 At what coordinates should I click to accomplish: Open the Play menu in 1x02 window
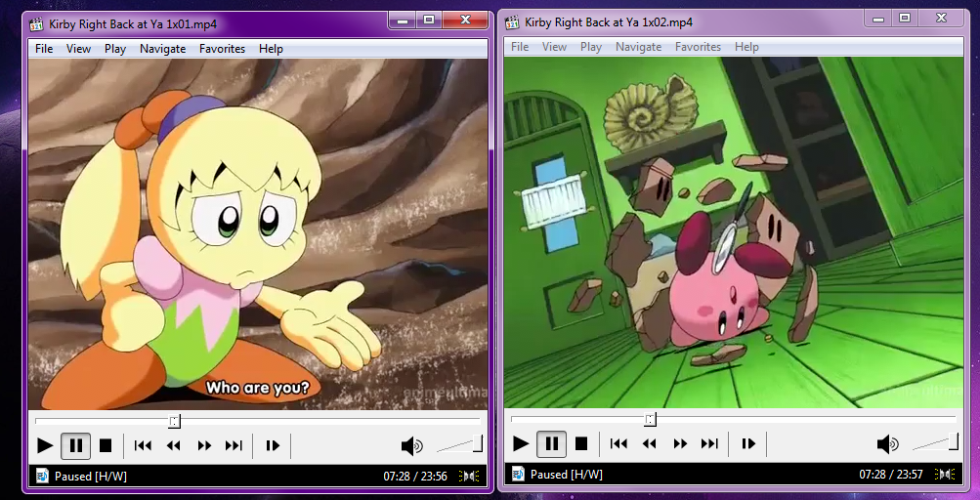click(x=590, y=47)
